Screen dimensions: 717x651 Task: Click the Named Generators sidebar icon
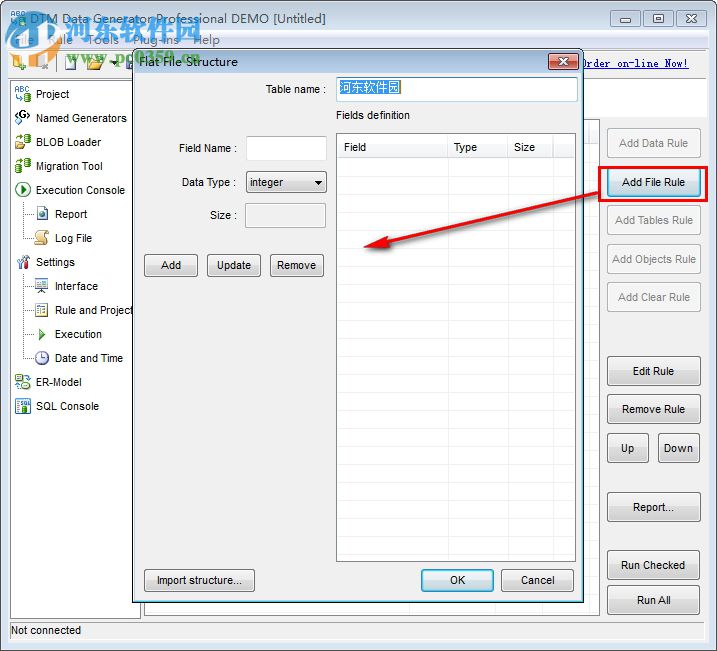(23, 117)
